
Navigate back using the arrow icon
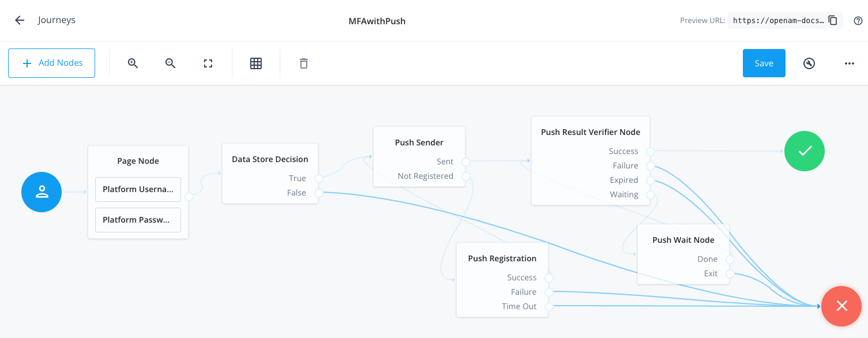pyautogui.click(x=20, y=20)
